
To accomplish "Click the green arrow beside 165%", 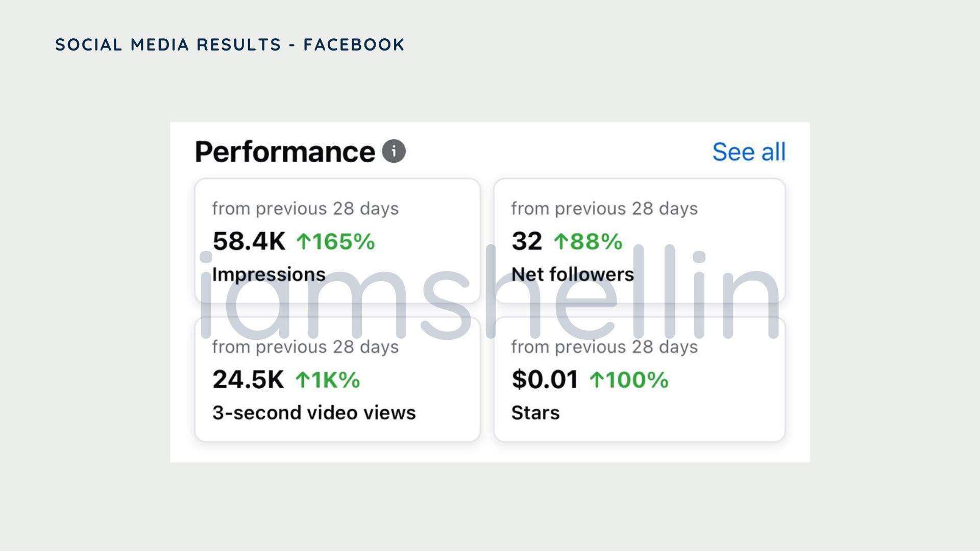I will point(304,241).
